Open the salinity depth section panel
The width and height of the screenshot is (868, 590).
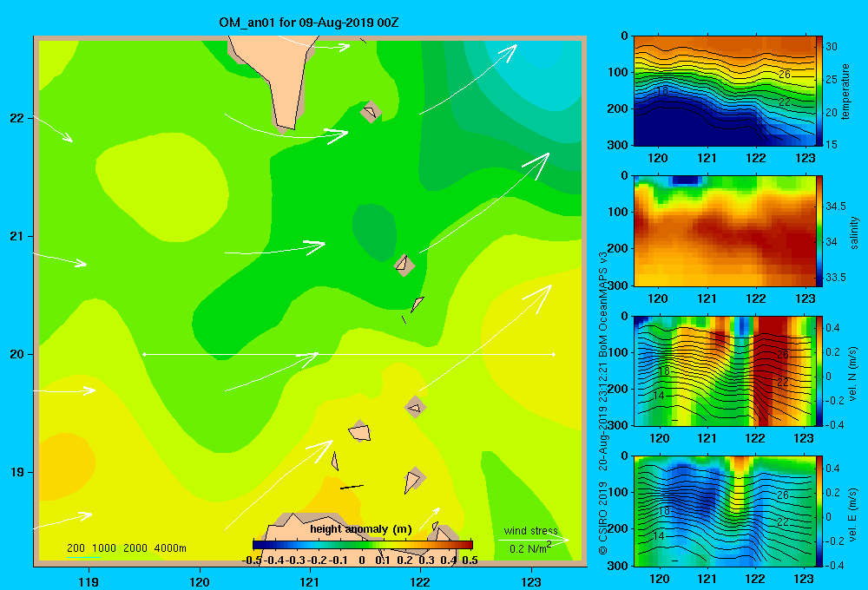pos(724,231)
